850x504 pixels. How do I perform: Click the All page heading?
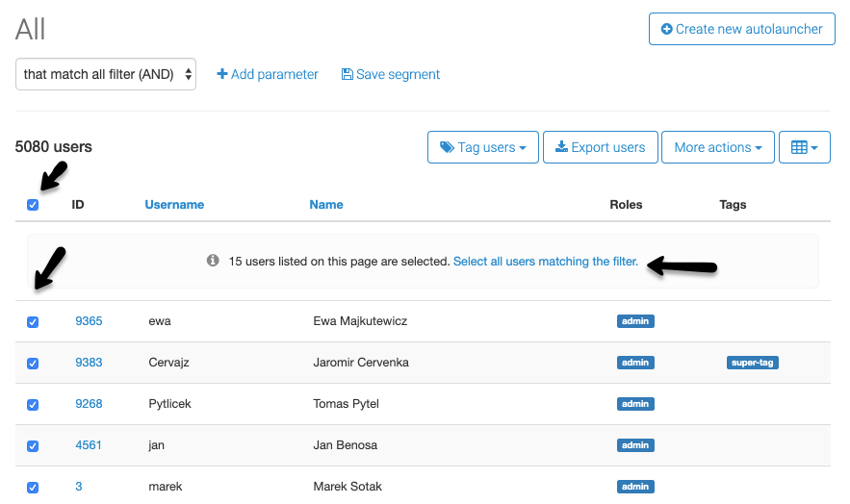click(31, 29)
